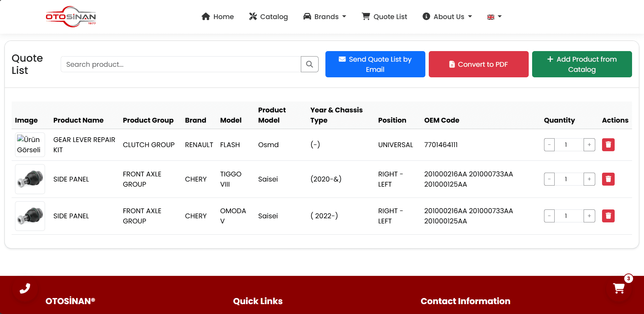The width and height of the screenshot is (644, 314).
Task: Expand the Brands dropdown menu
Action: point(325,17)
